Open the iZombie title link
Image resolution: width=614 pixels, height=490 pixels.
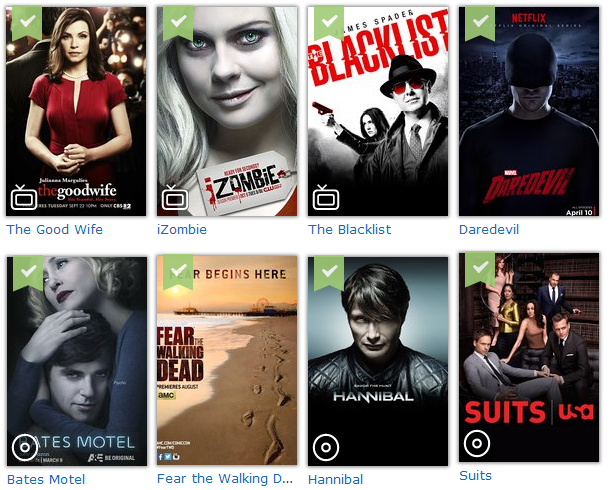pyautogui.click(x=182, y=229)
